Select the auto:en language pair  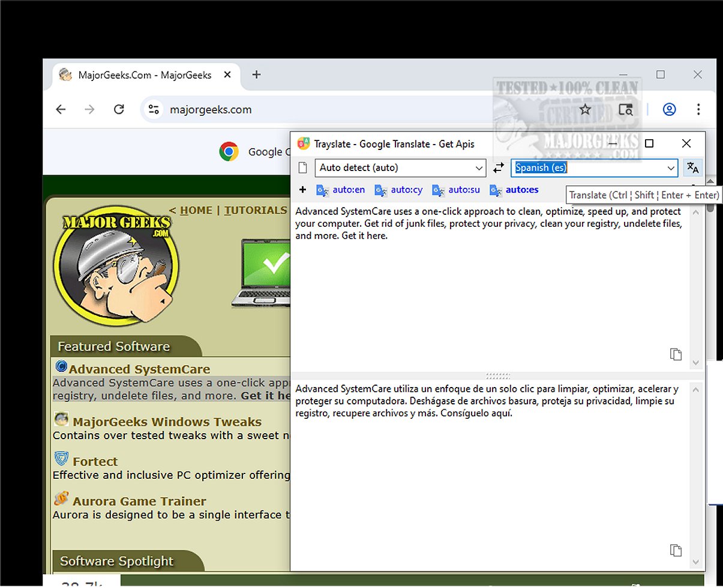tap(340, 190)
